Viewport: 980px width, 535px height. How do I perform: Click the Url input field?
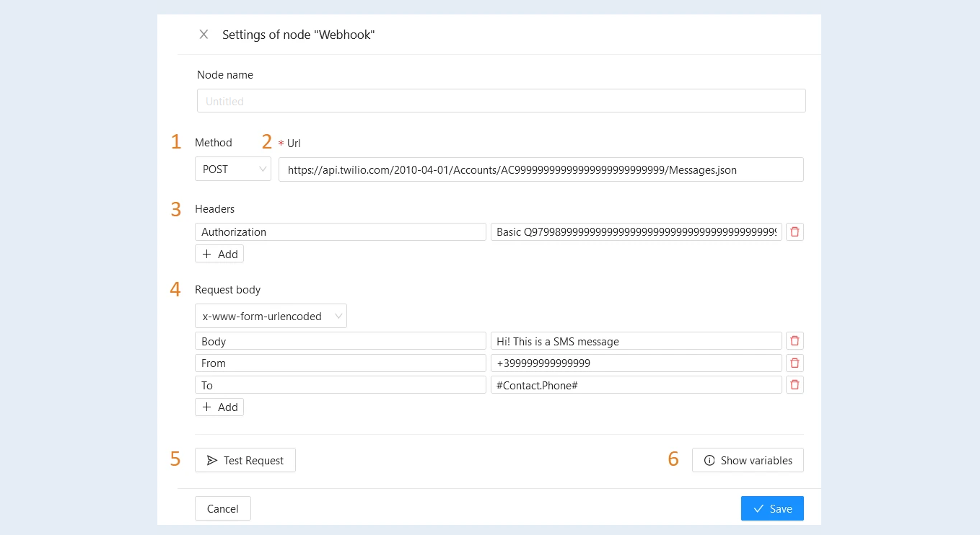(541, 169)
